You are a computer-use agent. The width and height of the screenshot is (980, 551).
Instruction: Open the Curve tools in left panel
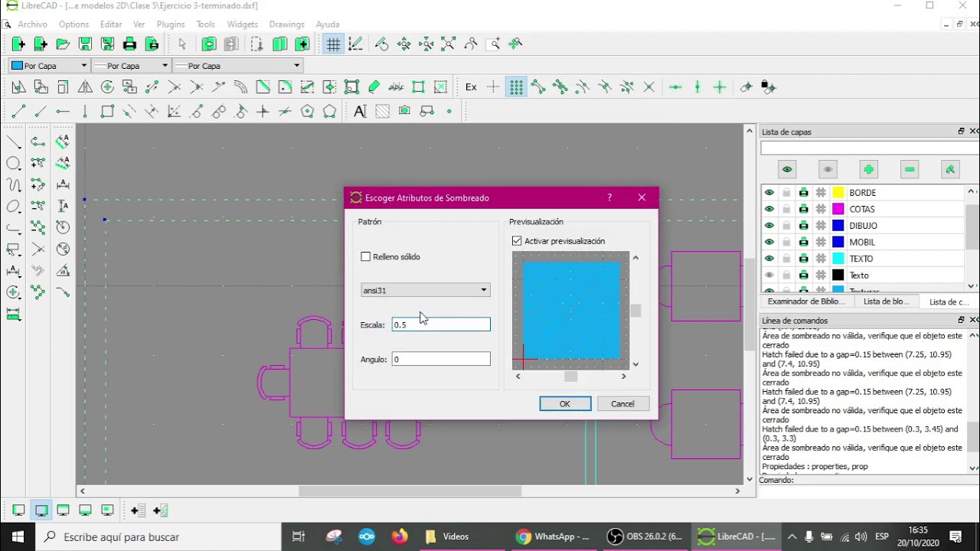point(14,184)
